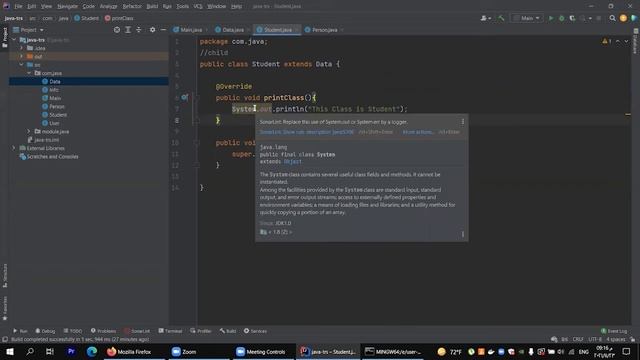The height and width of the screenshot is (360, 640).
Task: Open the Navigate menu
Action: tap(67, 6)
